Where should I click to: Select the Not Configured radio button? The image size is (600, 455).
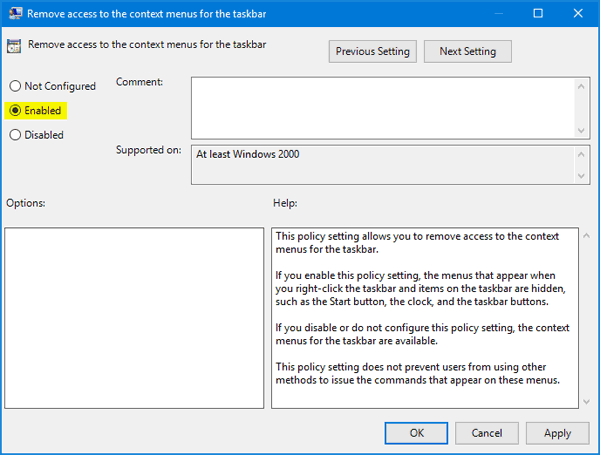[x=15, y=86]
